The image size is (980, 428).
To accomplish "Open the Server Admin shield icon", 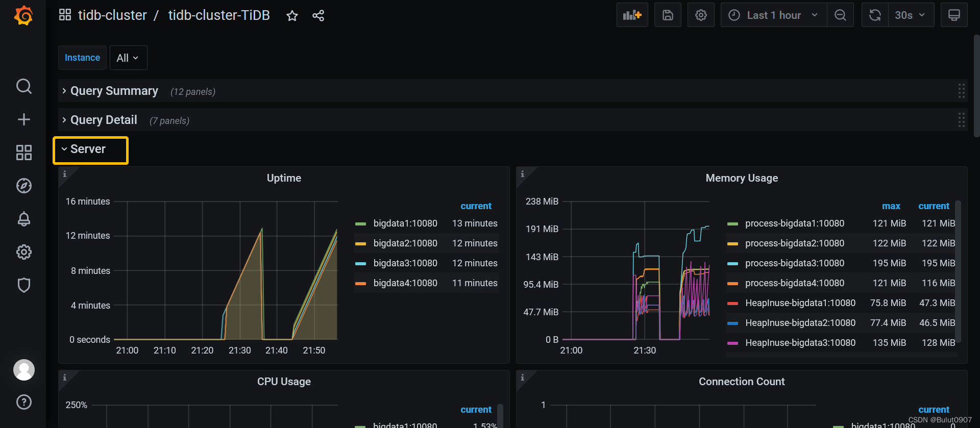I will [24, 285].
